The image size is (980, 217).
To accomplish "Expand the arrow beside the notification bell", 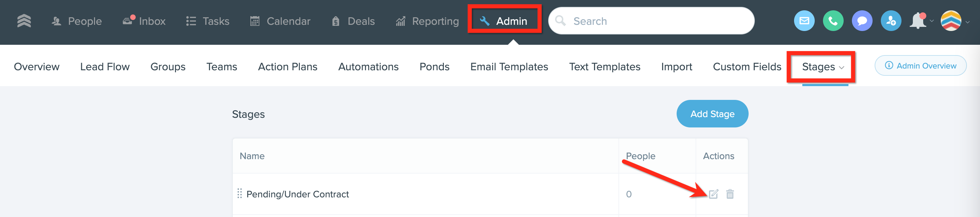I will (932, 21).
